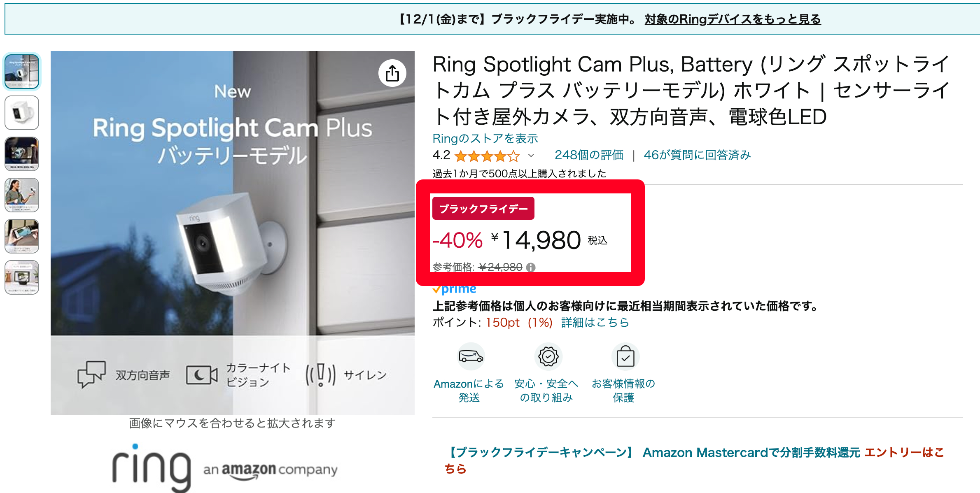Click the Amazon delivery truck icon
The width and height of the screenshot is (980, 493).
[x=471, y=356]
